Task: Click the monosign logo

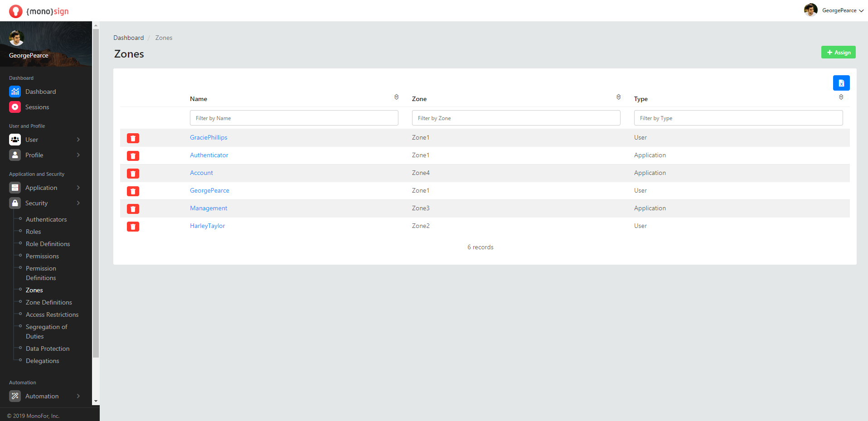Action: point(39,11)
